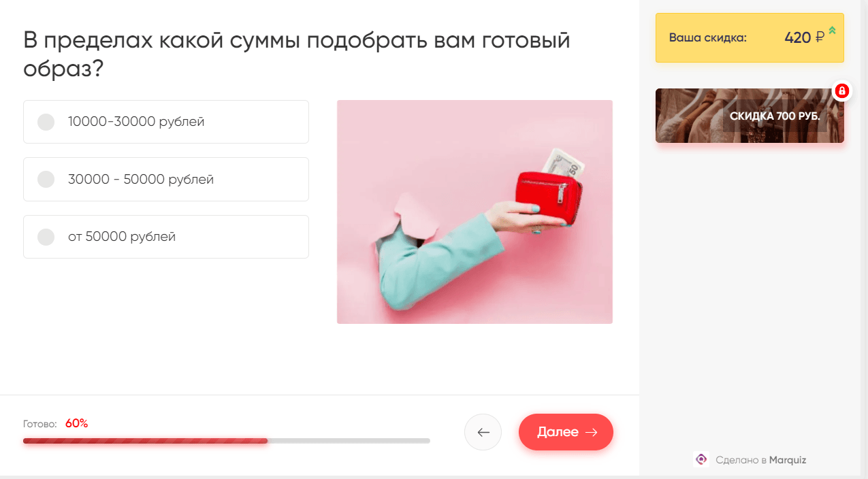868x479 pixels.
Task: Click the 420 discount amount value
Action: click(797, 37)
